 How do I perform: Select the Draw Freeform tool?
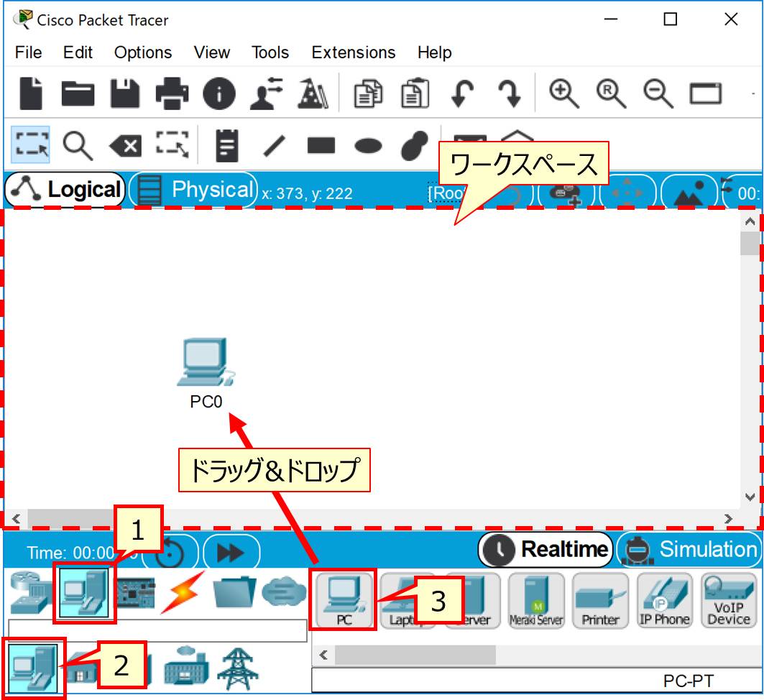coord(415,146)
